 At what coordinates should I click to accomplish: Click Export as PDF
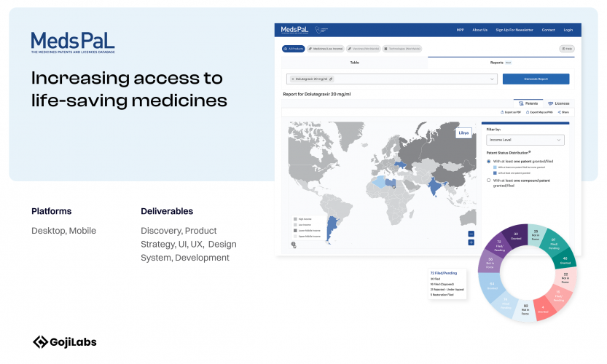pyautogui.click(x=511, y=112)
